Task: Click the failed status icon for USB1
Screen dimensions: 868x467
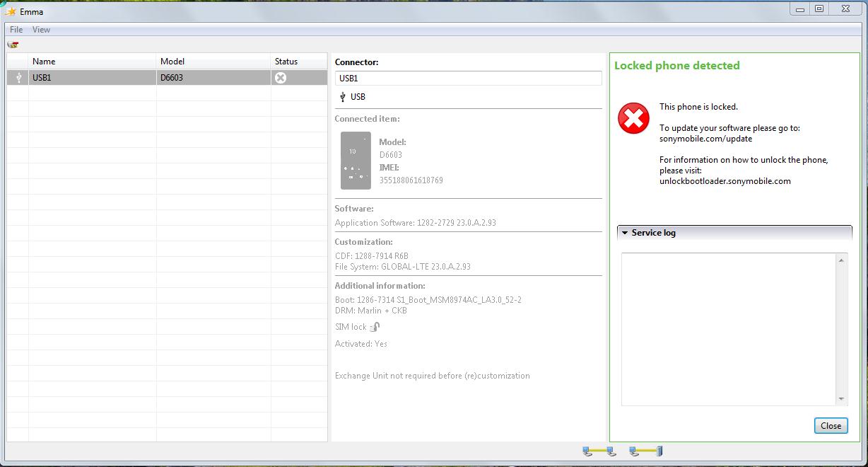Action: (x=281, y=78)
